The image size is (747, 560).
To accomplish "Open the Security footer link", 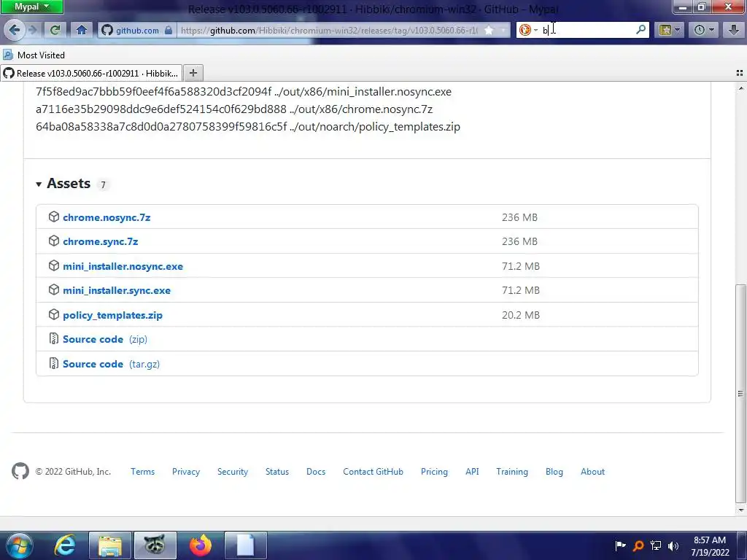I will click(x=233, y=472).
